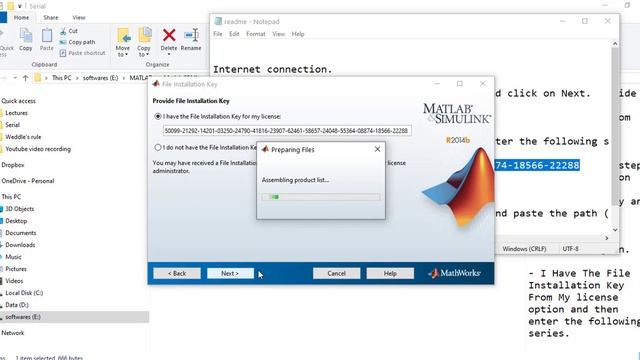Image resolution: width=640 pixels, height=360 pixels.
Task: Click softwares (E:) in the address breadcrumb
Action: click(x=100, y=78)
